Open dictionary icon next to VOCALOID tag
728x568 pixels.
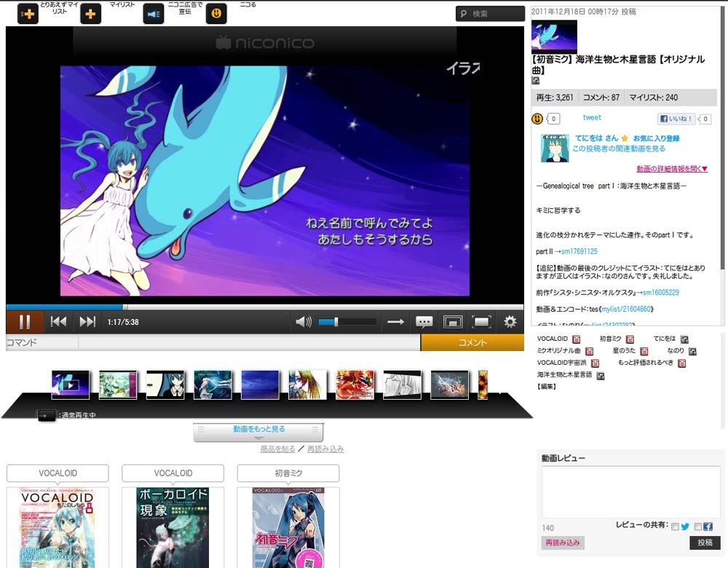point(576,339)
